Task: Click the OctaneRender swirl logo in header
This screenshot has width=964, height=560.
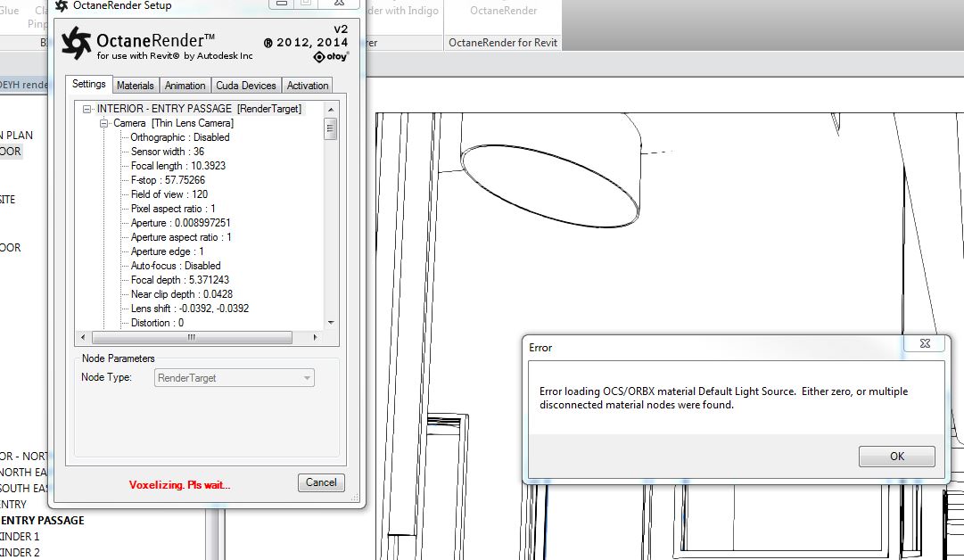Action: [x=76, y=43]
